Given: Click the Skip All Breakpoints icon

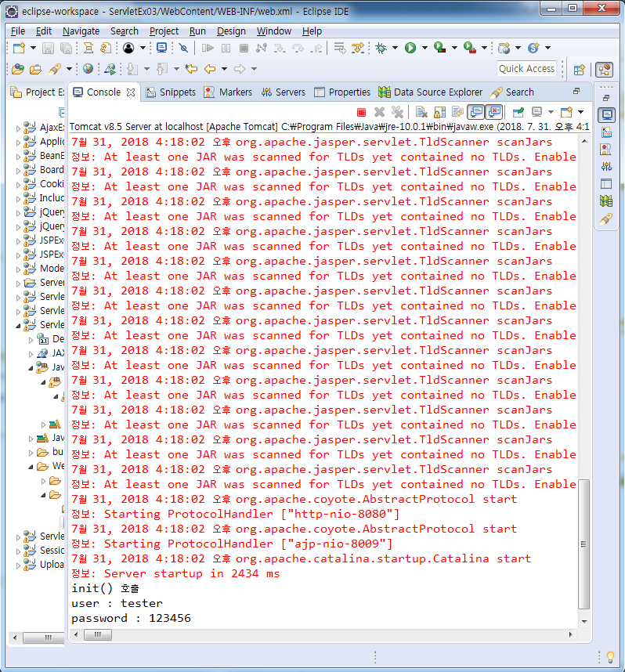Looking at the screenshot, I should point(183,48).
